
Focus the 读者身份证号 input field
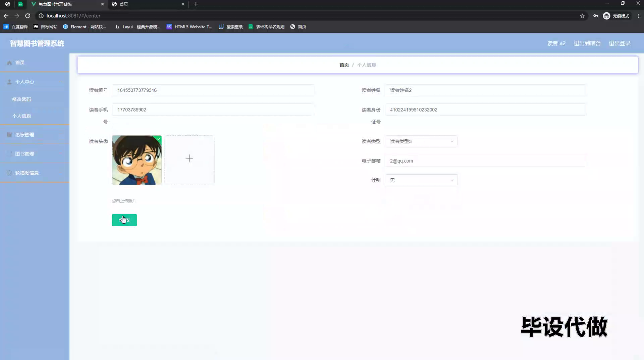point(486,110)
